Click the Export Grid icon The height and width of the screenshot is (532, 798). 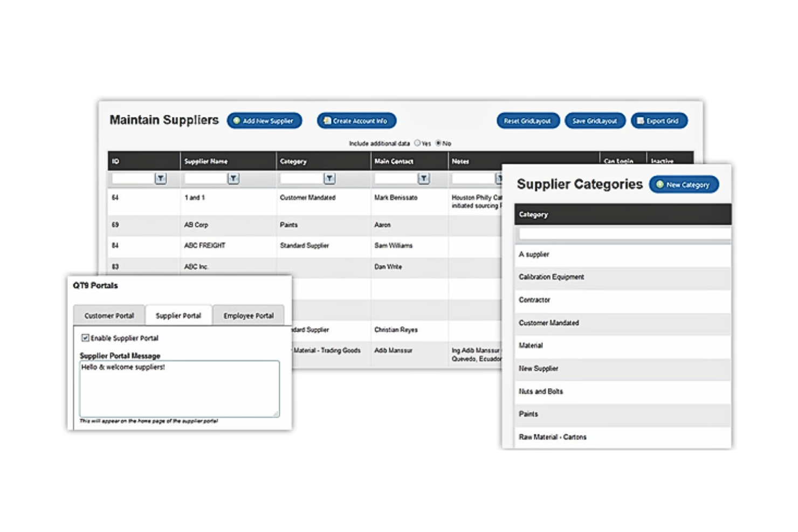click(639, 120)
